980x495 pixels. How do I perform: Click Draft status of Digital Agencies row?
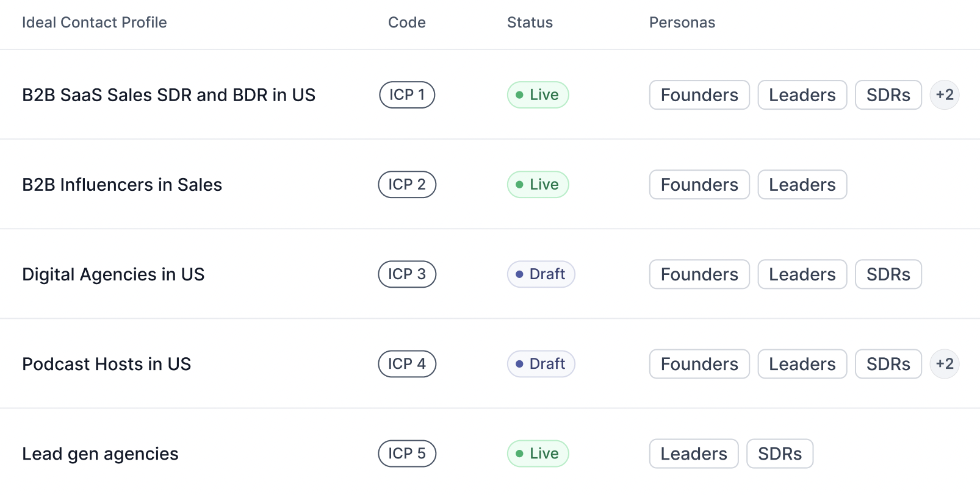[541, 274]
